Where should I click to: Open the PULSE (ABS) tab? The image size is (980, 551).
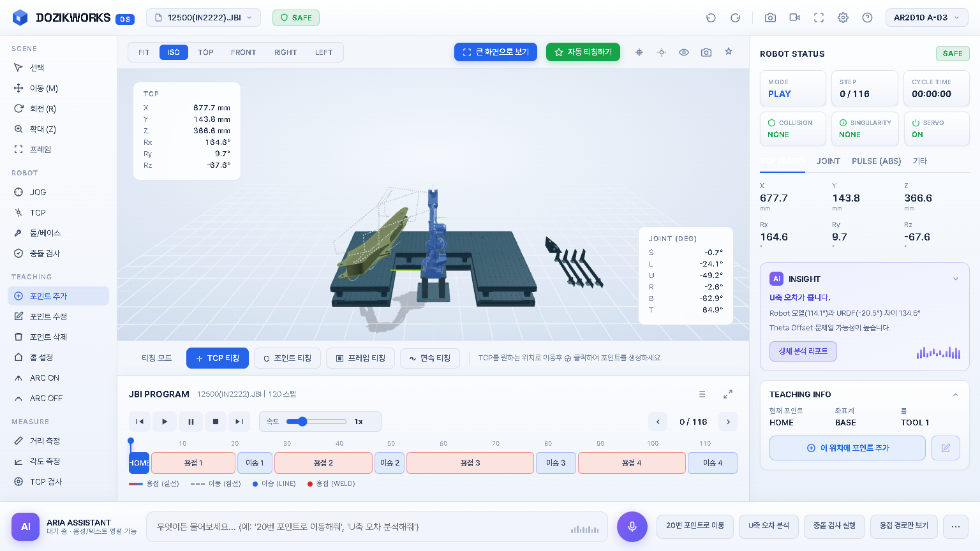[x=877, y=161]
